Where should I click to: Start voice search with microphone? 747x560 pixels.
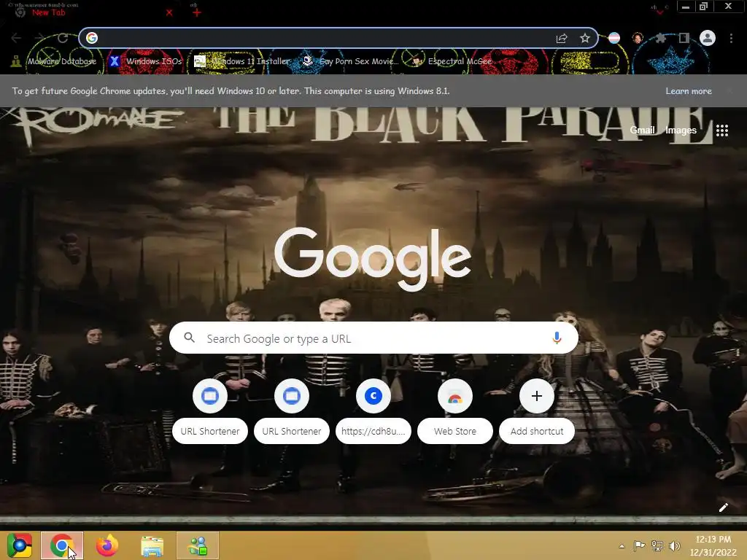click(x=557, y=338)
